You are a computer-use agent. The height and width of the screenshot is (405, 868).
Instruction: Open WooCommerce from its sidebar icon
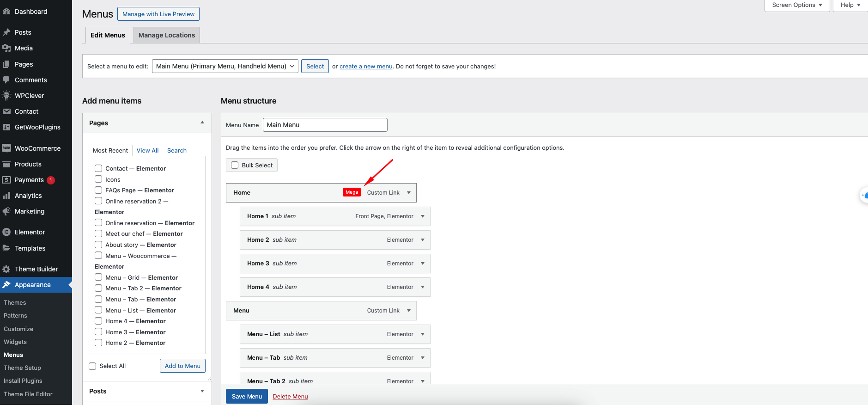(6, 148)
